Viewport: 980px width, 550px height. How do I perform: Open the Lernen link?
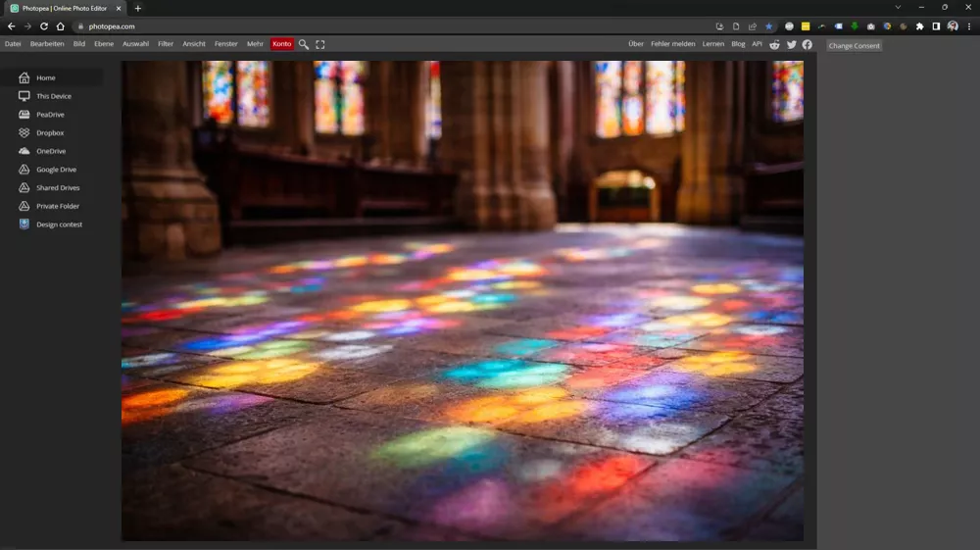coord(712,44)
